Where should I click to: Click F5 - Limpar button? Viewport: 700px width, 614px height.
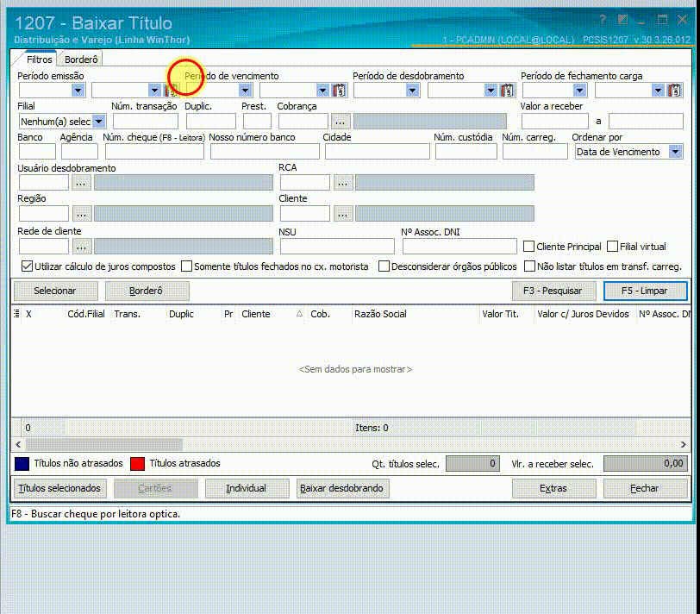644,291
